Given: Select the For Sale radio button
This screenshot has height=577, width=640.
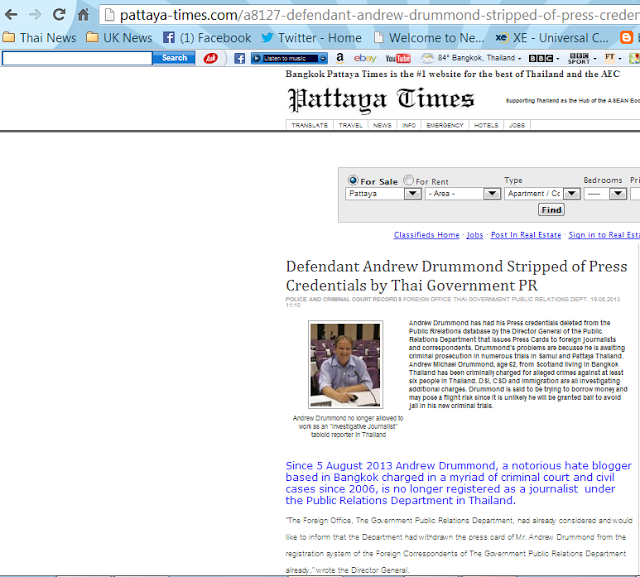Looking at the screenshot, I should pos(353,180).
